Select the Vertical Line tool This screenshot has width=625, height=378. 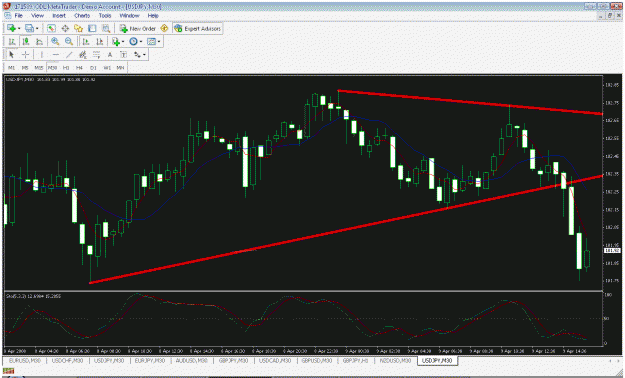(x=42, y=55)
